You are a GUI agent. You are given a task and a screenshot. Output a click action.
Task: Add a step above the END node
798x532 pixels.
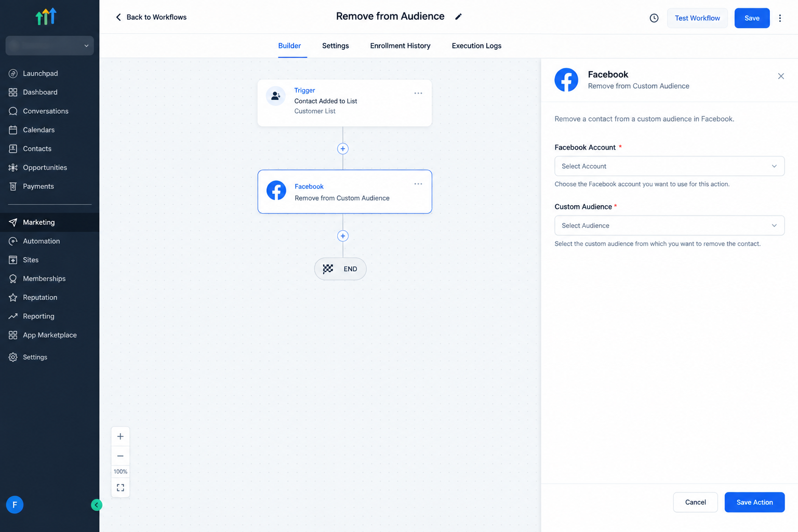[x=343, y=236]
